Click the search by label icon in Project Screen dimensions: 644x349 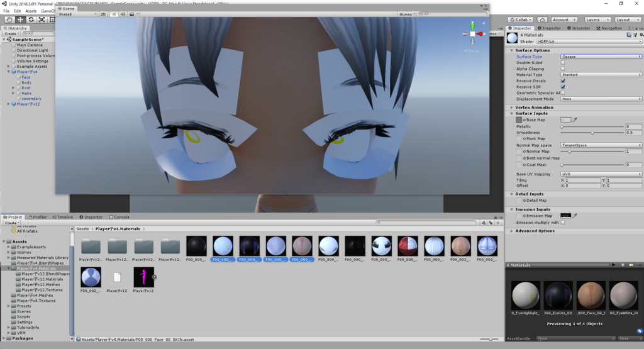[x=491, y=223]
